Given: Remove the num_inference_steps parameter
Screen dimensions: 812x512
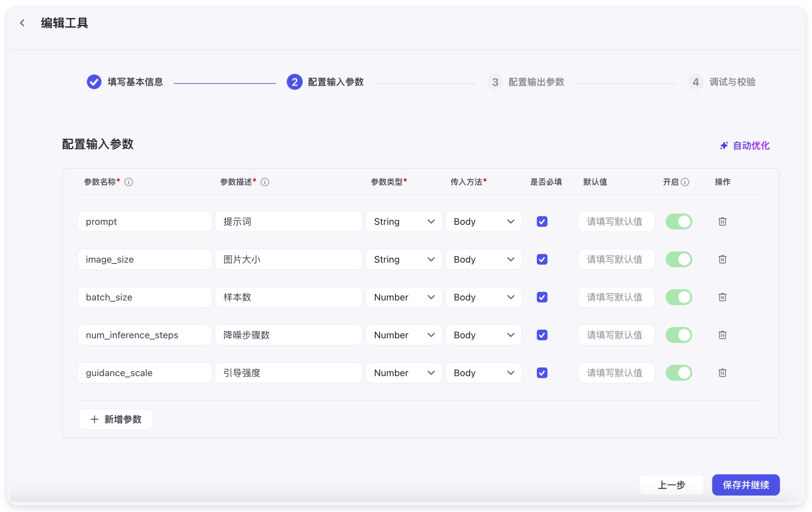Looking at the screenshot, I should (x=722, y=335).
